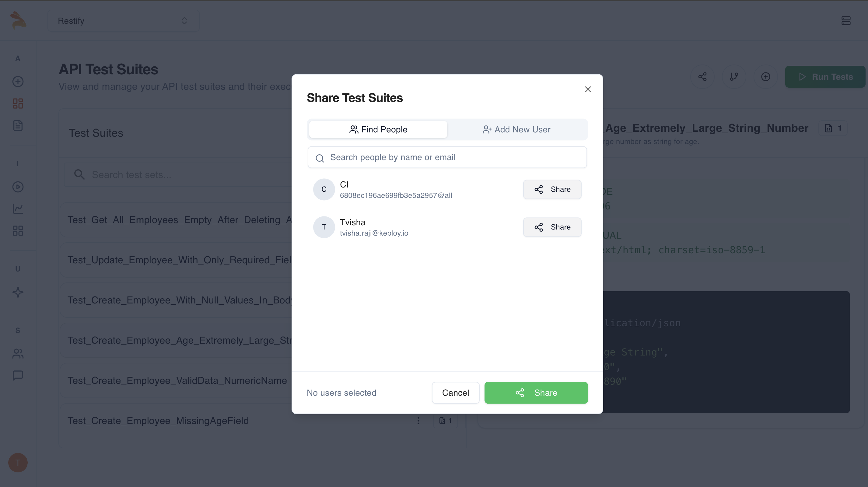The width and height of the screenshot is (868, 487).
Task: Click the Keploy rabbit logo
Action: [18, 20]
